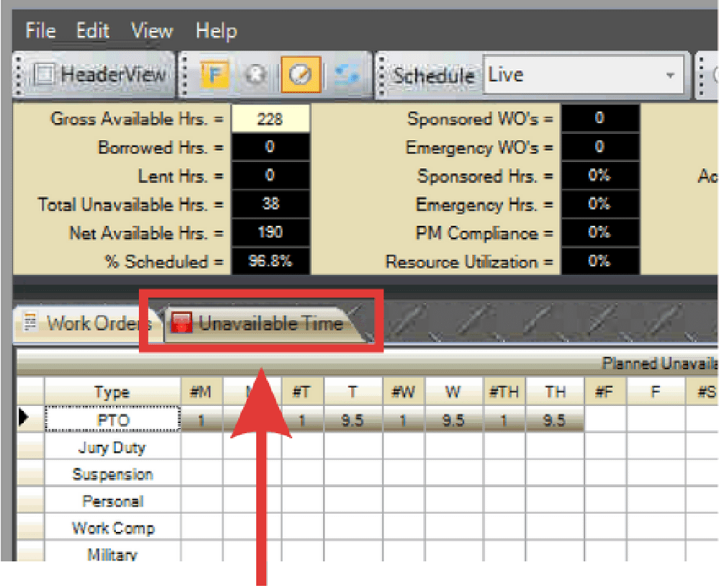The height and width of the screenshot is (588, 719).
Task: Click the gray round toolbar icon
Action: (x=255, y=76)
